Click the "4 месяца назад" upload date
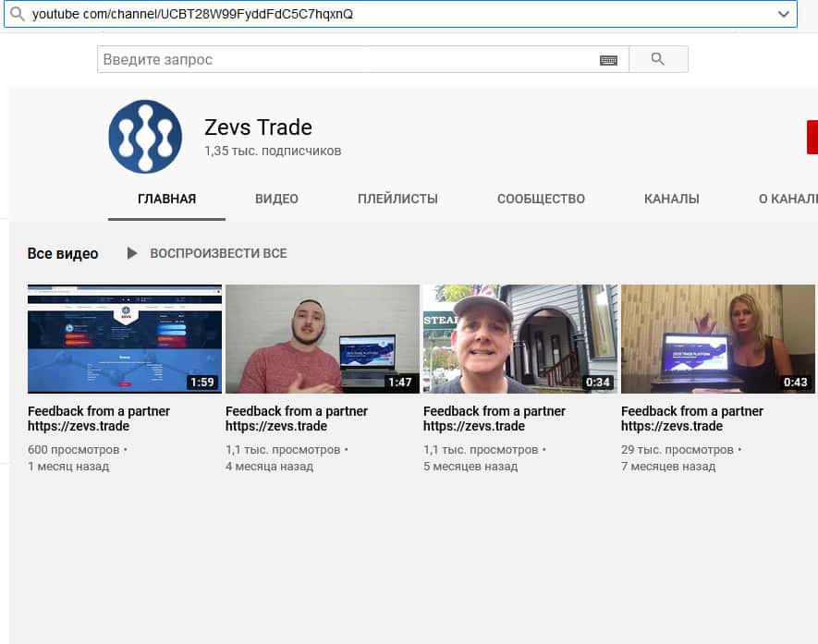Screen dimensions: 818x644 pyautogui.click(x=270, y=467)
